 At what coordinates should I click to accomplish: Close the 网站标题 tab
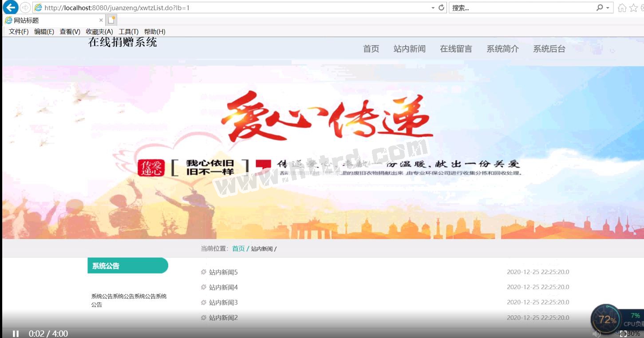click(101, 20)
